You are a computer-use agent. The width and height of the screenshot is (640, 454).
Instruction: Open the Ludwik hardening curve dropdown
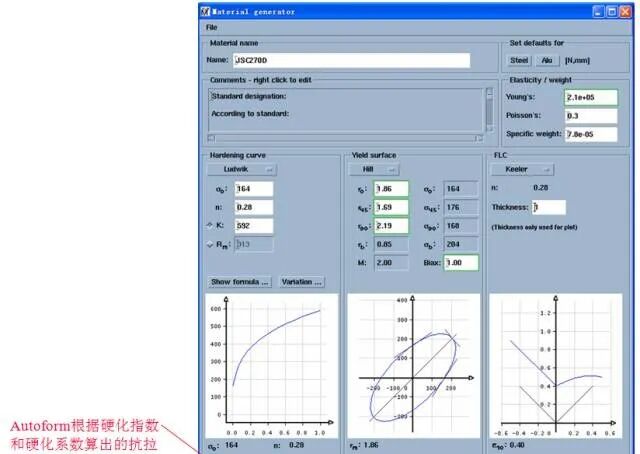point(242,169)
